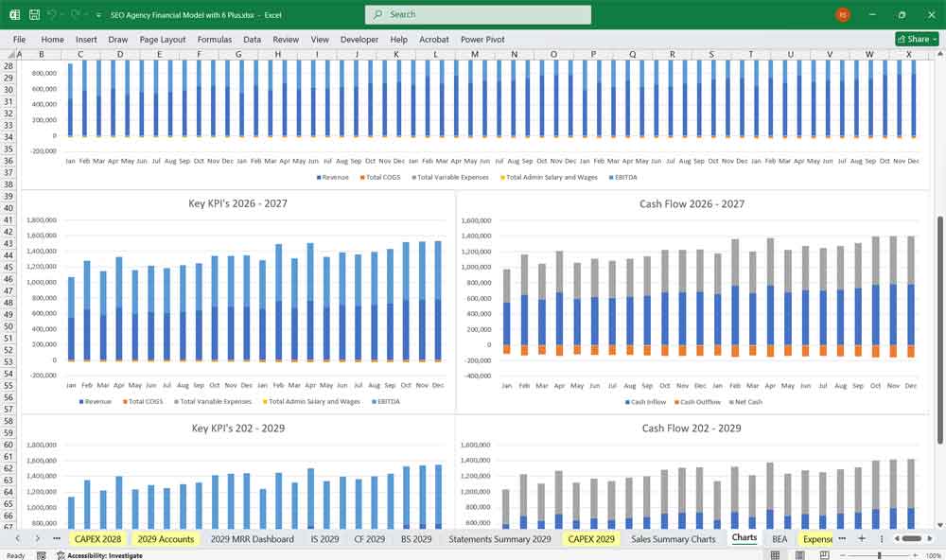Screen dimensions: 946x560
Task: Select Normal view icon in status bar
Action: [774, 554]
